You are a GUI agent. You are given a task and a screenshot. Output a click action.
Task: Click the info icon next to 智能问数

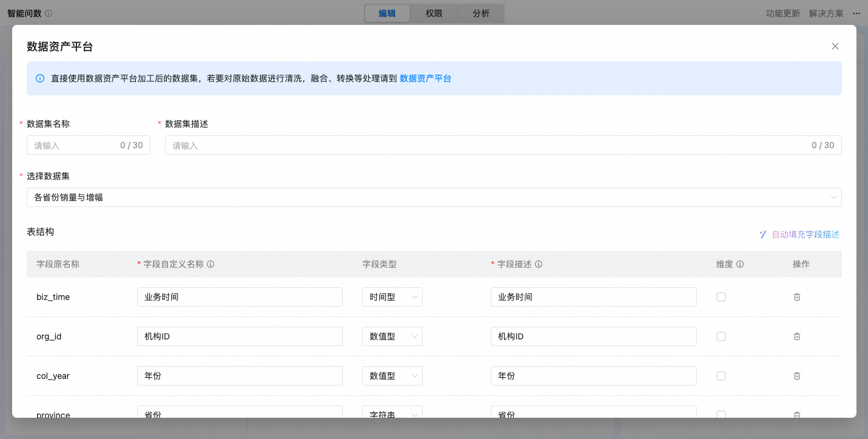[49, 13]
